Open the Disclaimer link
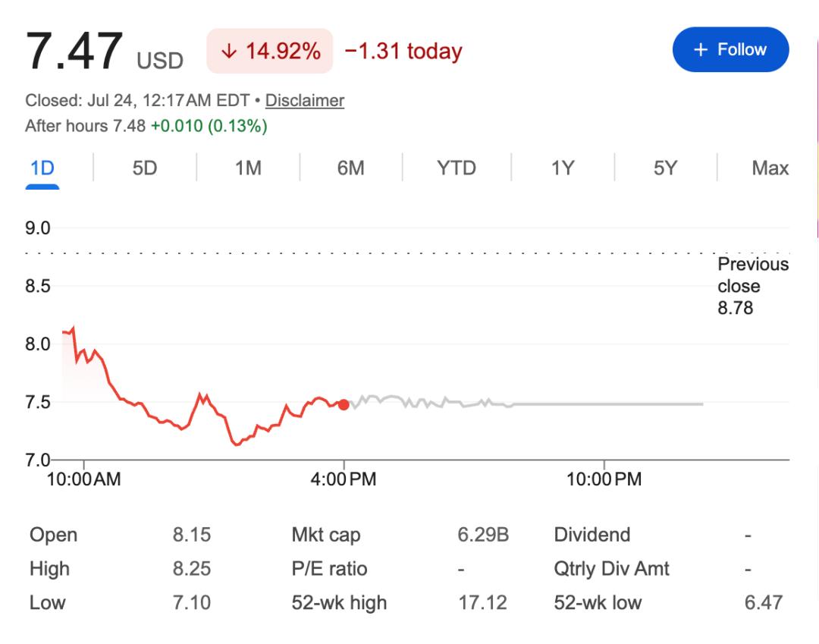The height and width of the screenshot is (644, 819). (305, 100)
